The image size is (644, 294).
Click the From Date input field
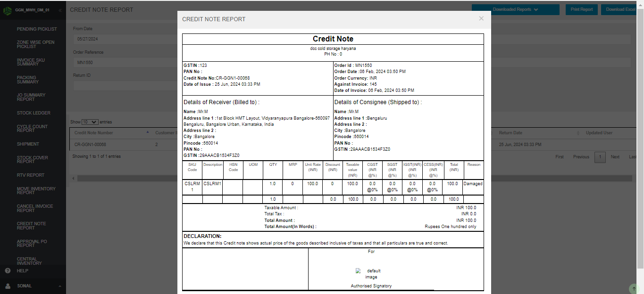coord(123,39)
